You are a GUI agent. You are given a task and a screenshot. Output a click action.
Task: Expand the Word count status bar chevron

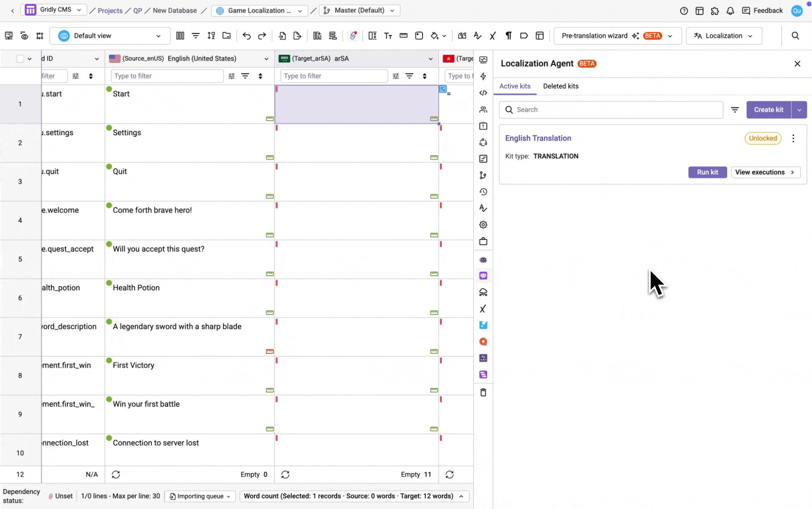click(461, 496)
